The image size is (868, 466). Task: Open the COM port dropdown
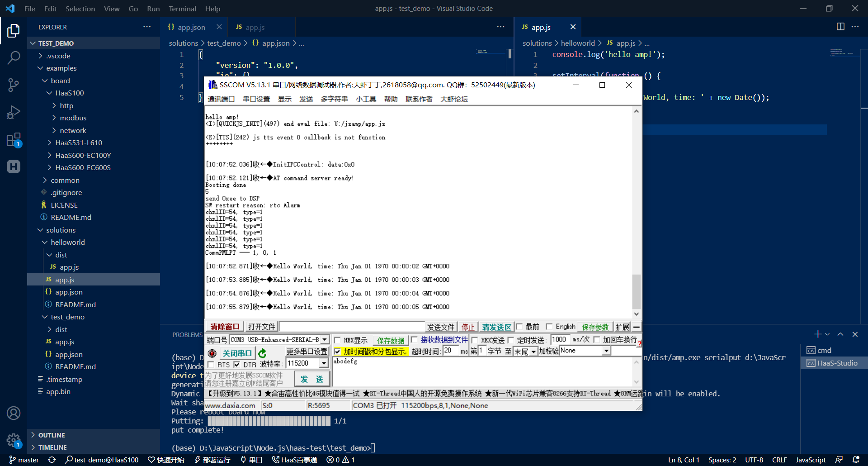click(324, 340)
